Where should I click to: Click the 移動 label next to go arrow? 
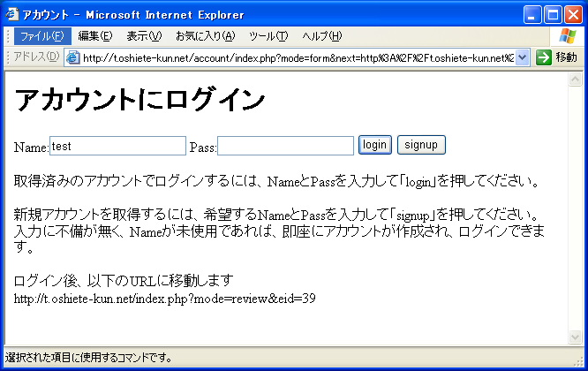(566, 57)
